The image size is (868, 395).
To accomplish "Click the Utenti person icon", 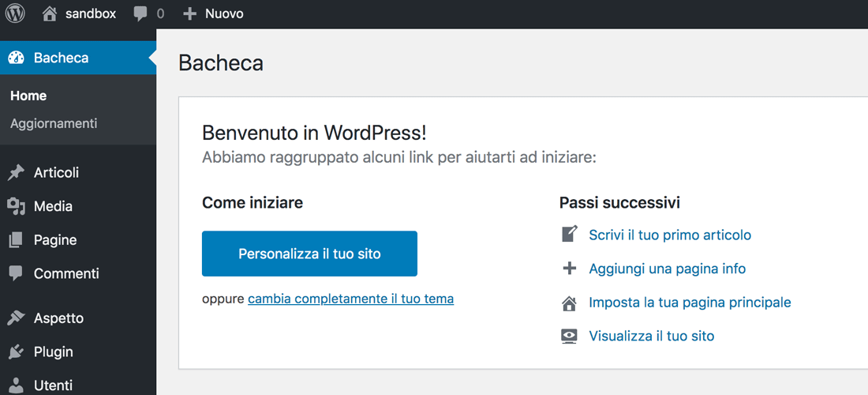I will pyautogui.click(x=17, y=386).
